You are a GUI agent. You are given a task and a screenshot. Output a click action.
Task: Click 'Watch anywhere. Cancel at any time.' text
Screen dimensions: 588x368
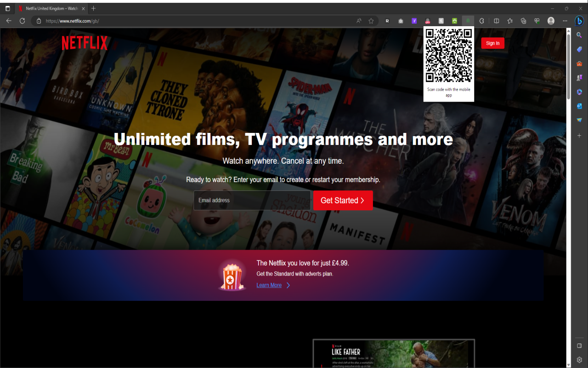click(283, 161)
